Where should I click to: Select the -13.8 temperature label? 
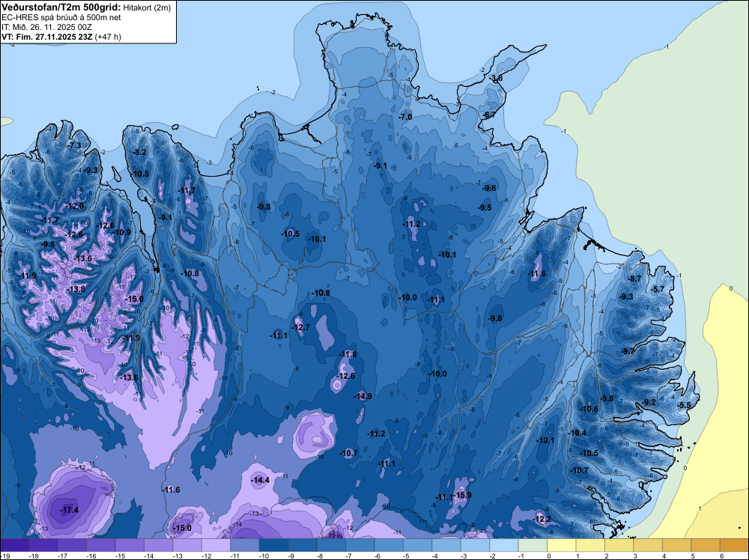76,289
